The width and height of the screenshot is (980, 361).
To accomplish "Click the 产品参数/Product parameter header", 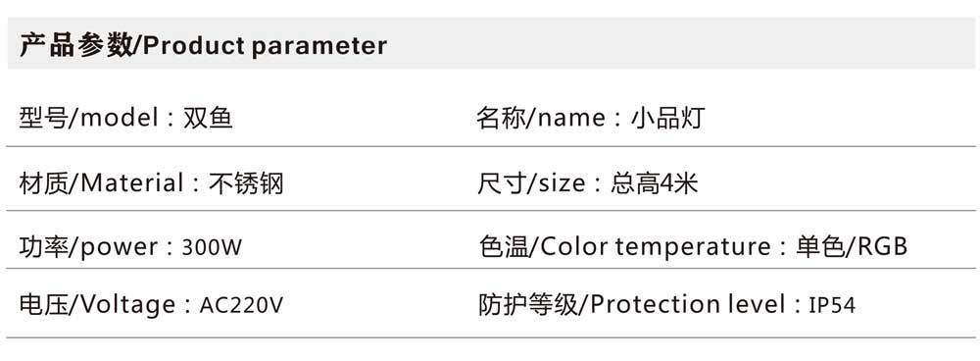I will 203,46.
